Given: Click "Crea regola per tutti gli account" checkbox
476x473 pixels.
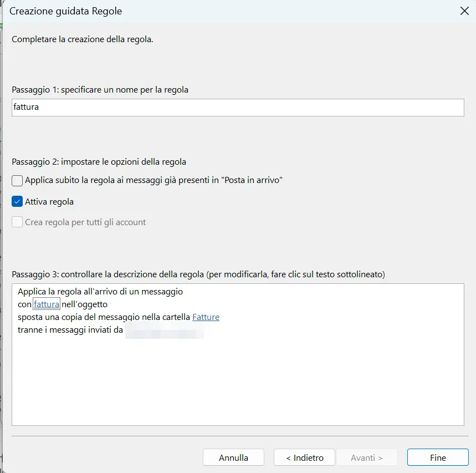Looking at the screenshot, I should [x=17, y=222].
